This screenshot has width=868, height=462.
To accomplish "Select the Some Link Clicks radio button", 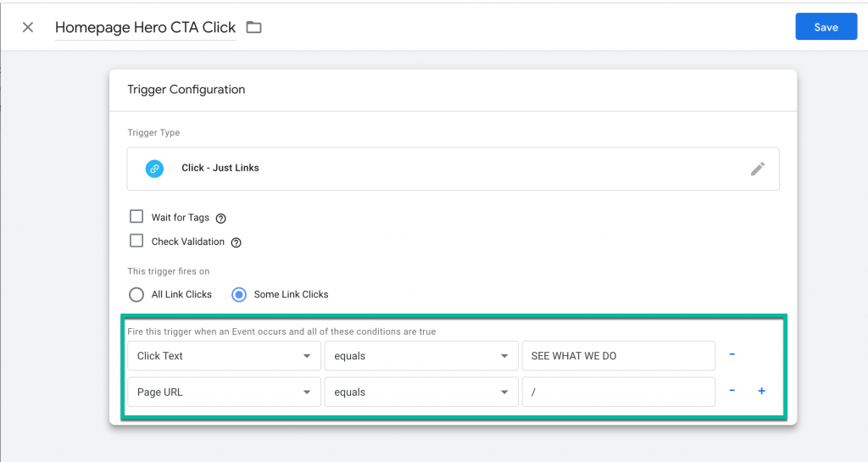I will click(x=238, y=294).
